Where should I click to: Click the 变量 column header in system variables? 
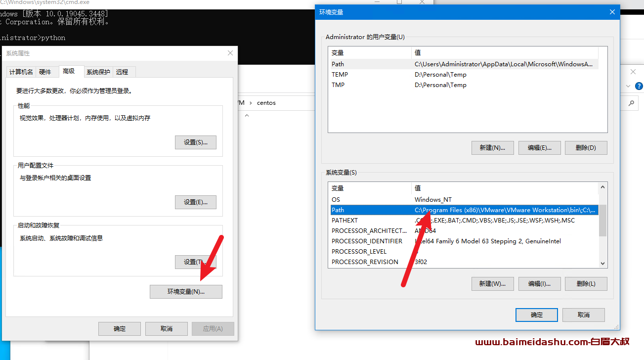(370, 188)
